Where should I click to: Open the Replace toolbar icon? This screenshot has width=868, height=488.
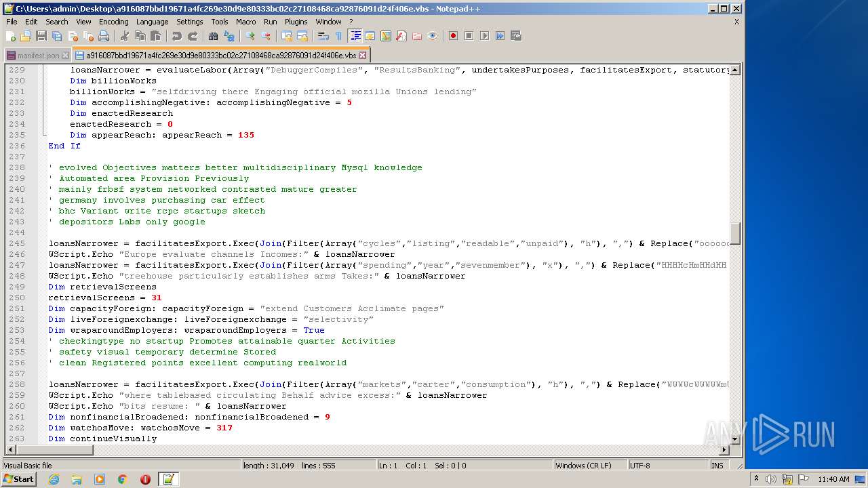229,36
